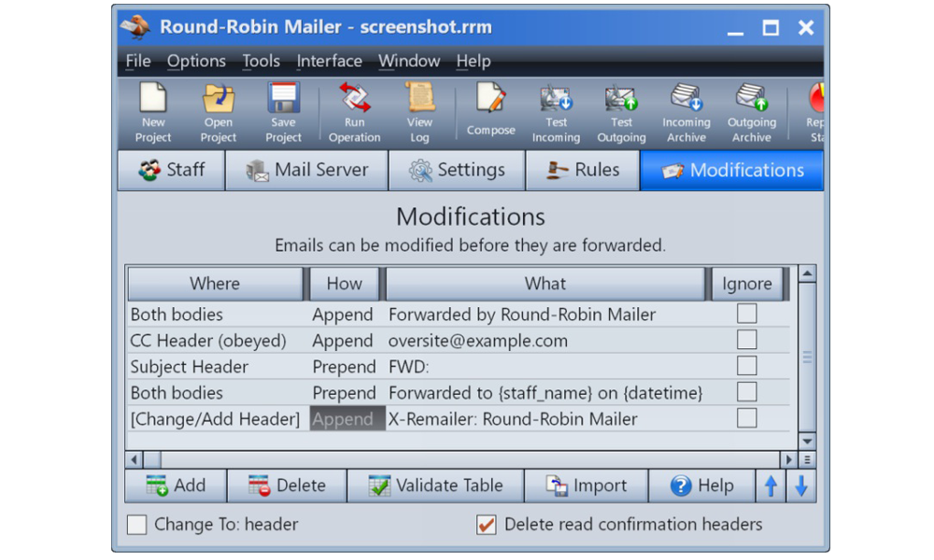Open the Outgoing Archive
The width and height of the screenshot is (934, 560).
click(x=751, y=112)
